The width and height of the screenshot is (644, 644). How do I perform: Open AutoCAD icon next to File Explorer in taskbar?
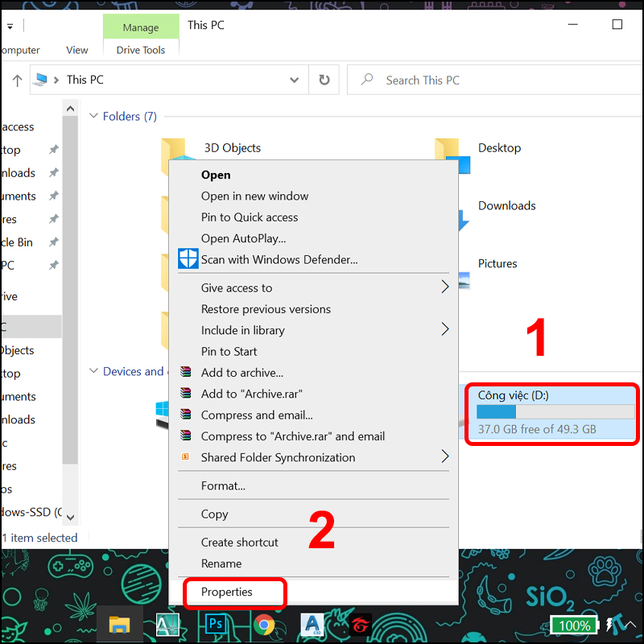(x=167, y=625)
